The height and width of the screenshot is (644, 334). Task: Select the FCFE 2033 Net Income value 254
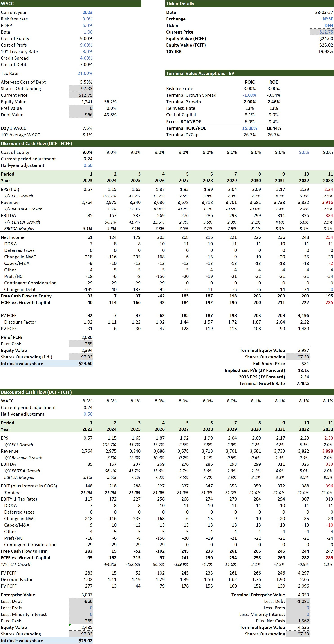pyautogui.click(x=329, y=237)
